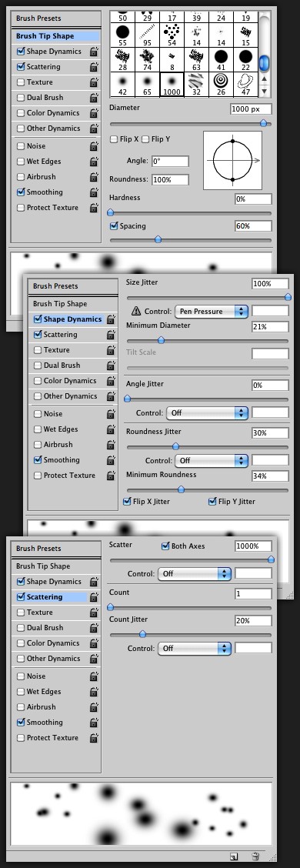Screen dimensions: 300x868
Task: Click lock icon beside Texture in Brush Tip Shape panel
Action: (x=94, y=82)
